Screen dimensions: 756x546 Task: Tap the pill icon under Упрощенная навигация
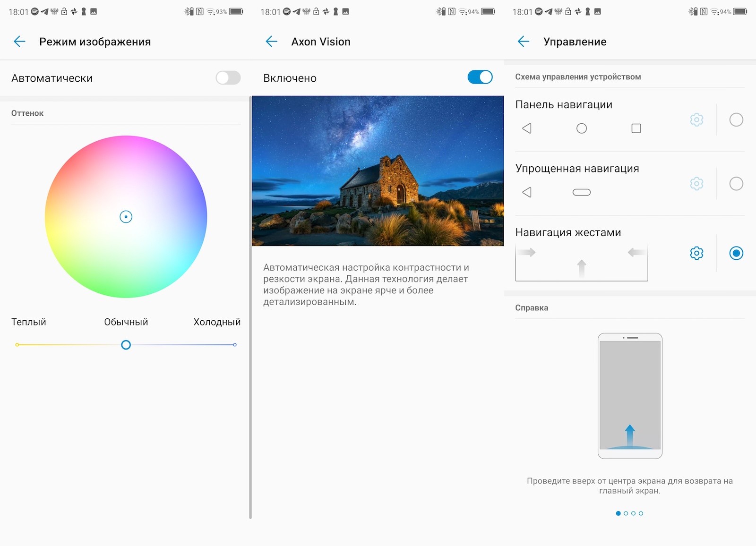point(582,192)
